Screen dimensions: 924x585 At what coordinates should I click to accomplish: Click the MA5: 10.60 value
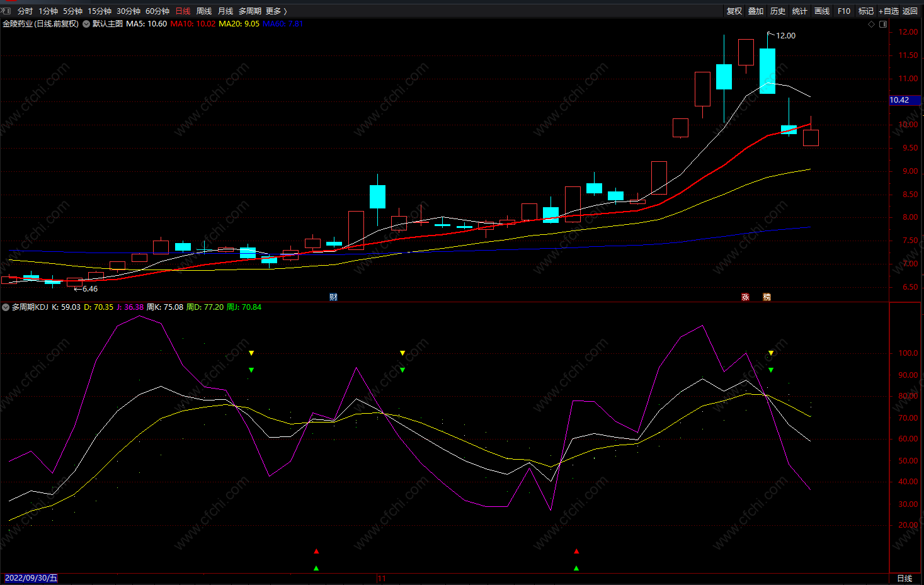click(147, 24)
